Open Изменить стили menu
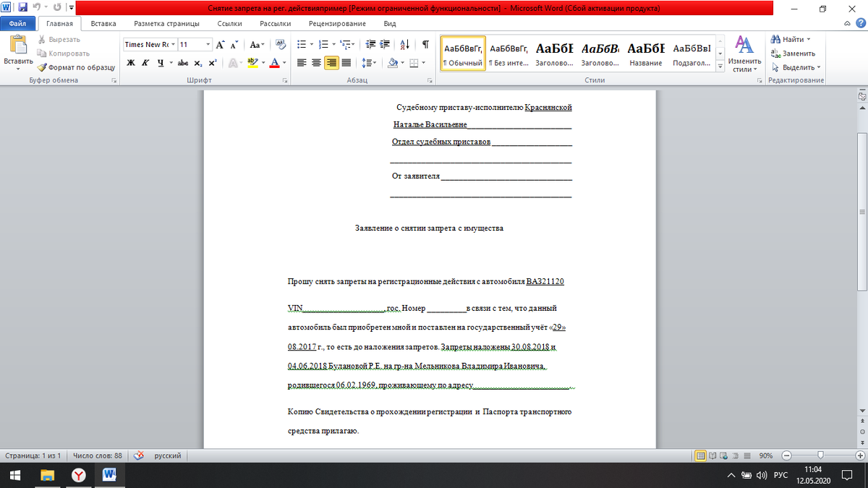Screen dimensions: 868x488 (x=744, y=54)
